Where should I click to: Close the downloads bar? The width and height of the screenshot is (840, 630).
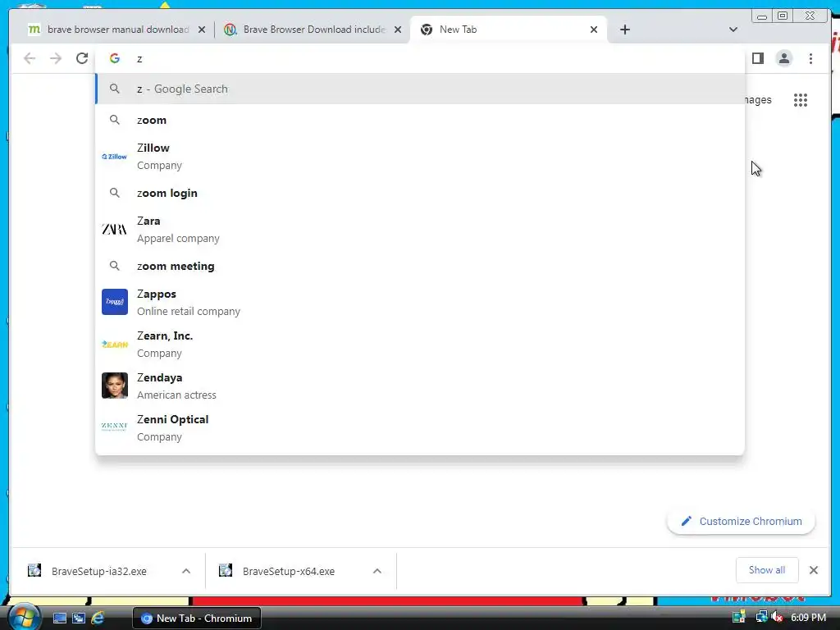point(813,570)
